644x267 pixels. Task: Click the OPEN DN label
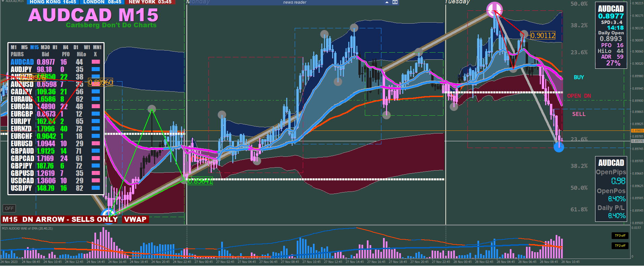pos(579,96)
